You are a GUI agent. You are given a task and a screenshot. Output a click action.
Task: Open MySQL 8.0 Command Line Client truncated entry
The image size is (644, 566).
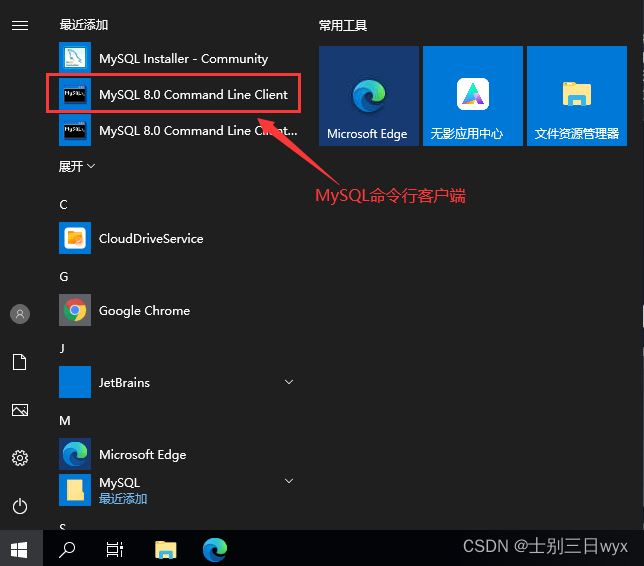(x=177, y=130)
